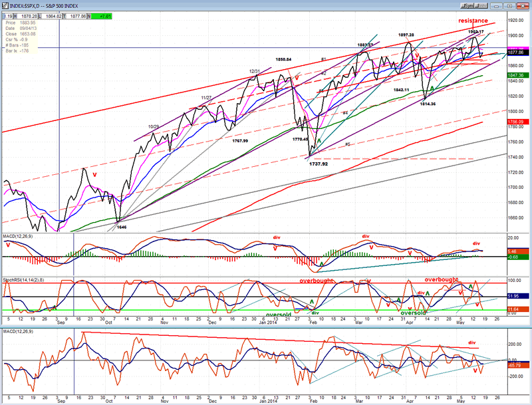Viewport: 532px width, 405px height.
Task: Click the 1737.92 low price annotation
Action: click(319, 164)
